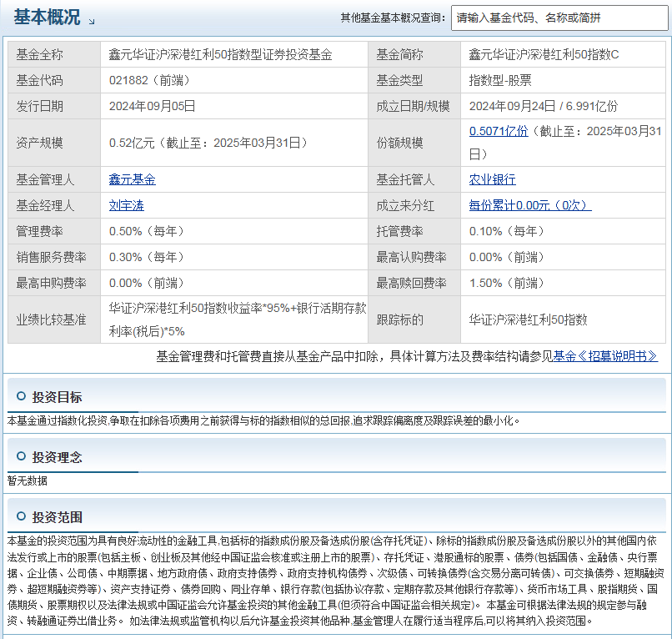Select the 销售服务费率 label cell
672x639 pixels.
tap(54, 257)
